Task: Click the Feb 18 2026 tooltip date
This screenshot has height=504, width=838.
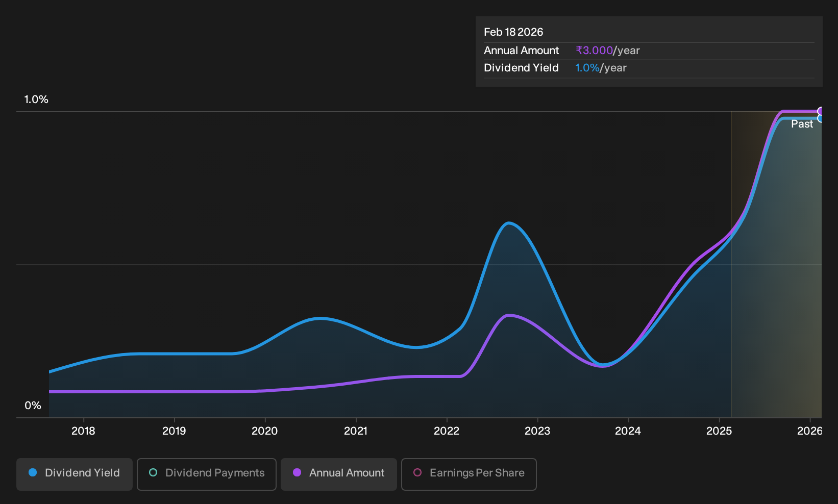Action: tap(513, 32)
